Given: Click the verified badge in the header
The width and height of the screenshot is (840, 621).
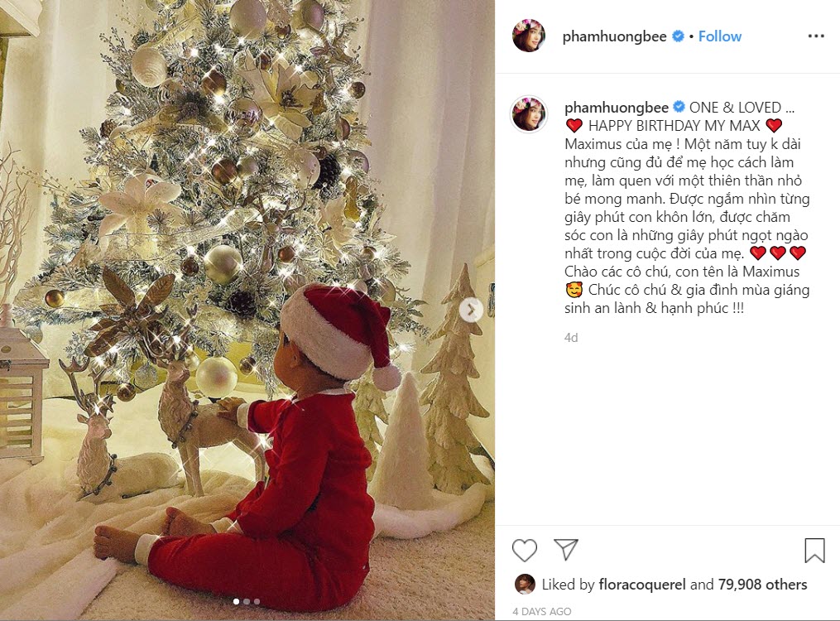Looking at the screenshot, I should (x=678, y=36).
